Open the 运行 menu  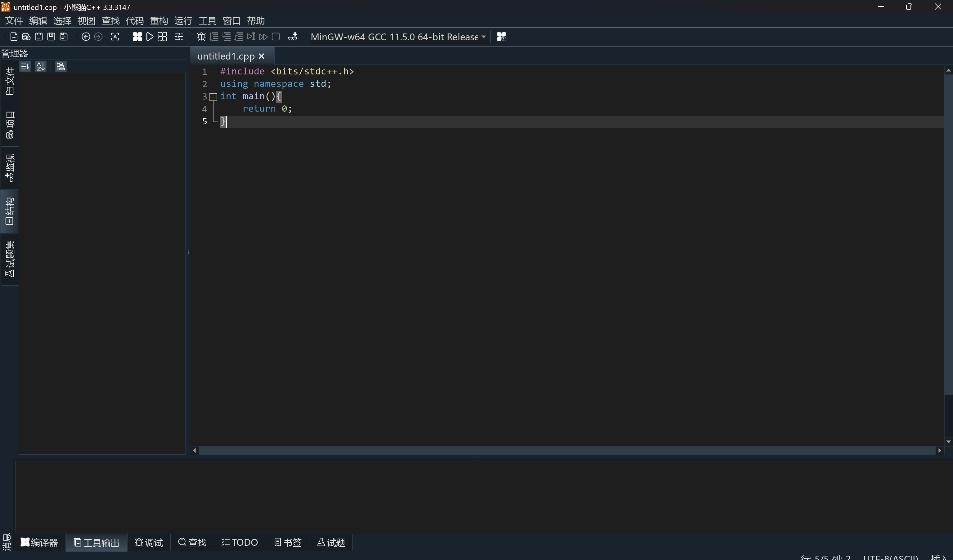183,21
